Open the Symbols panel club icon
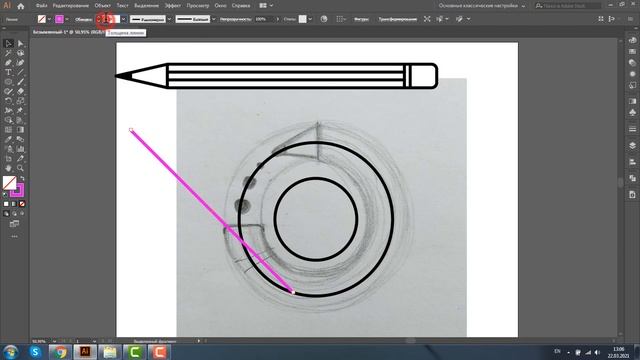This screenshot has width=640, height=360. (632, 112)
